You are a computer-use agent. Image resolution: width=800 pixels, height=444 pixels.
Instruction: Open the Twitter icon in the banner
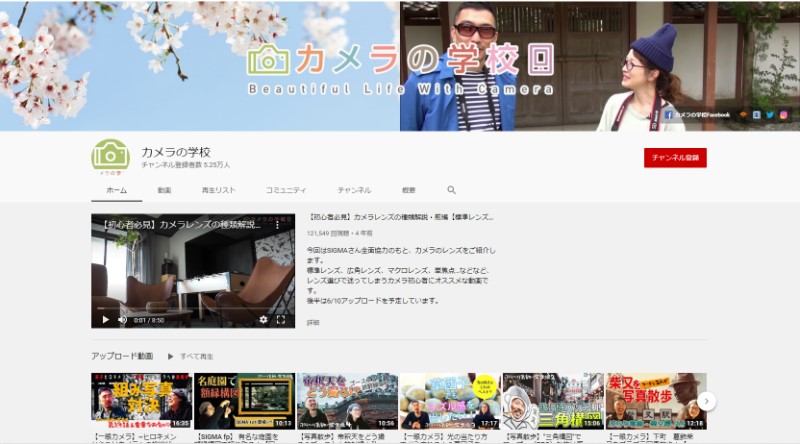[770, 115]
